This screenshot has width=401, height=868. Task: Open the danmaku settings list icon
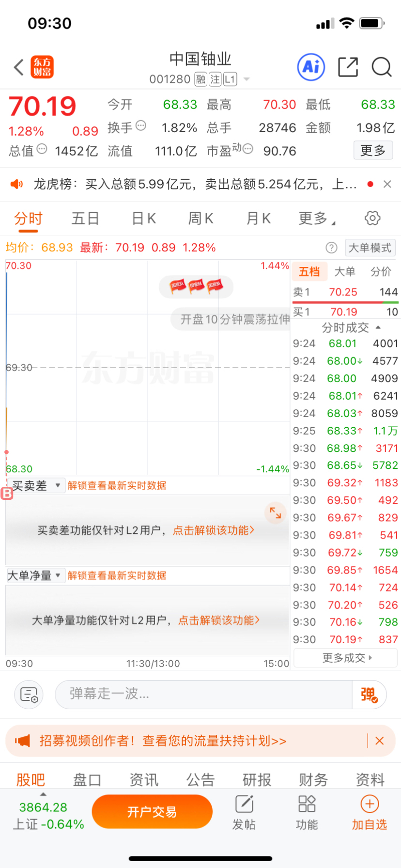tap(29, 695)
